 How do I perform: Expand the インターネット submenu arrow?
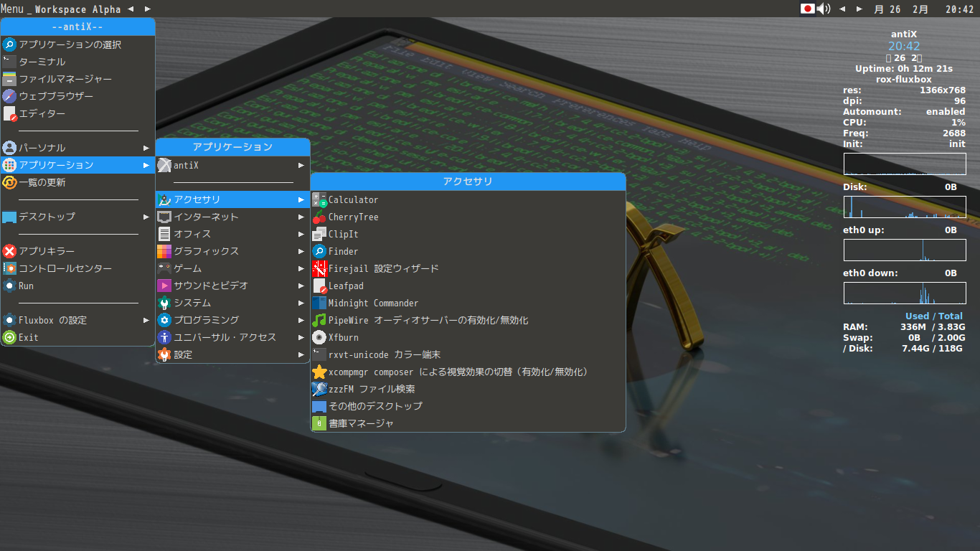pos(301,217)
